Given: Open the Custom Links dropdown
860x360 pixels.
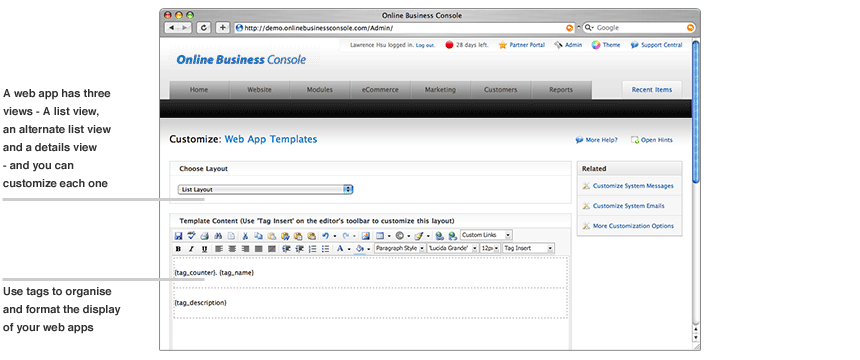Looking at the screenshot, I should coord(486,235).
